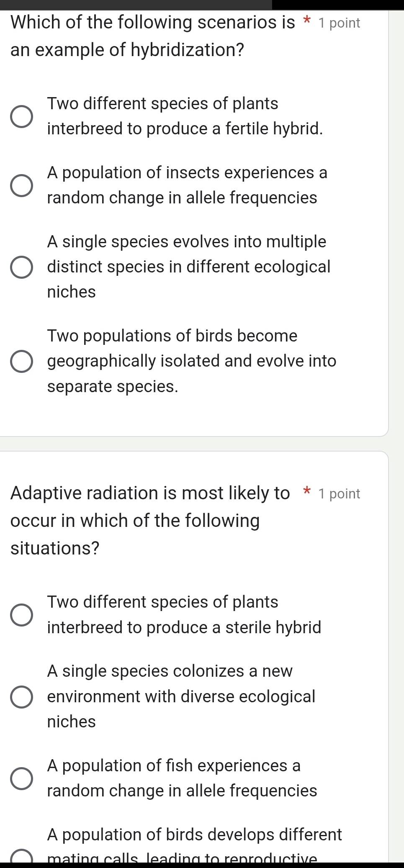Screen dimensions: 404x868
Task: Pick the option about geographically isolated bird populations
Action: point(22,361)
